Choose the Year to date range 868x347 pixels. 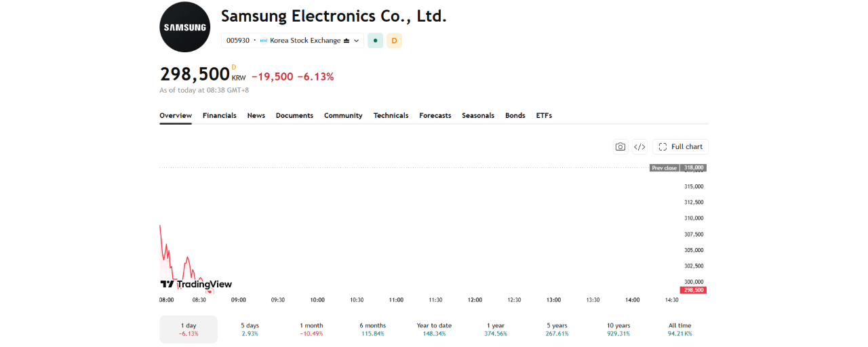pyautogui.click(x=434, y=329)
